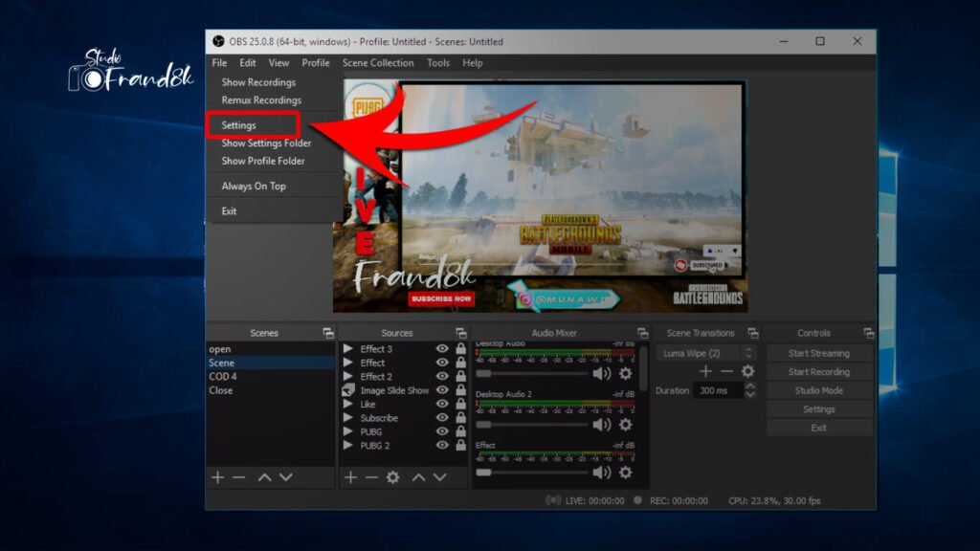The image size is (980, 551).
Task: Hide the Effect 3 source eye toggle
Action: [x=442, y=349]
